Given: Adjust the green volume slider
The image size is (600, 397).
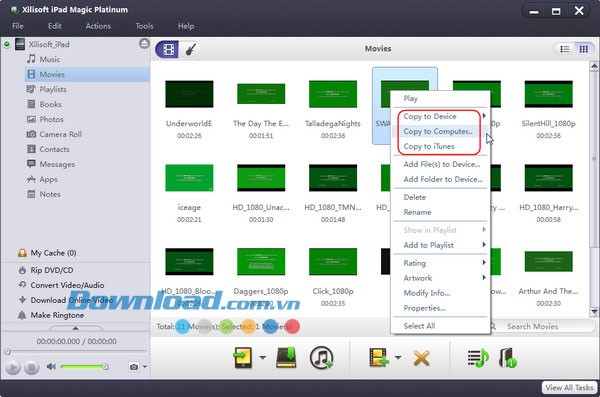Looking at the screenshot, I should (84, 367).
